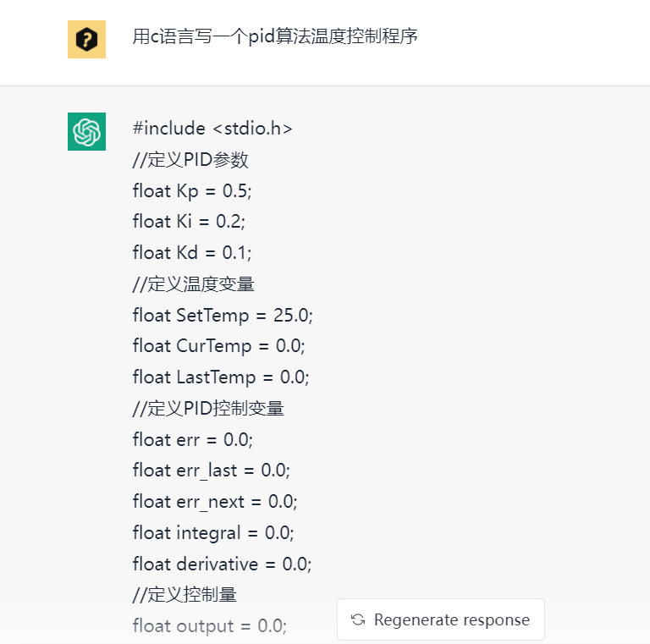This screenshot has width=650, height=644.
Task: Click the comment //定义PID参数
Action: point(190,160)
